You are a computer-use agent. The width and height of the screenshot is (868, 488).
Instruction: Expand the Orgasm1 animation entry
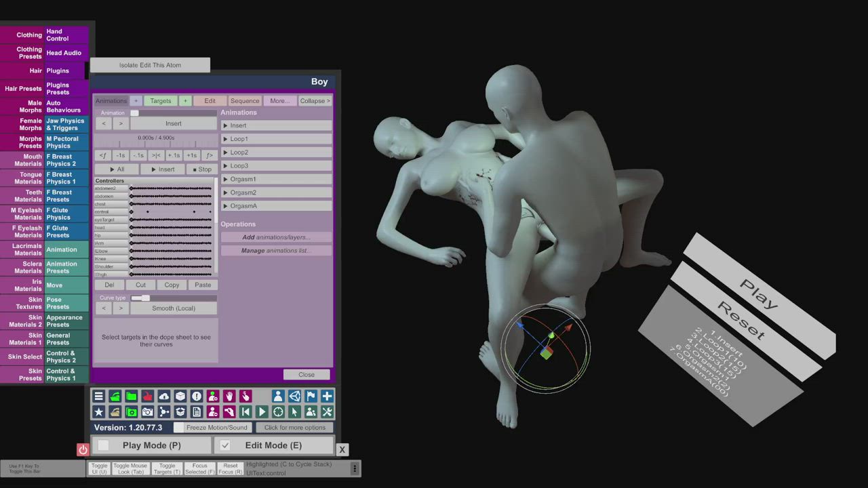(276, 180)
